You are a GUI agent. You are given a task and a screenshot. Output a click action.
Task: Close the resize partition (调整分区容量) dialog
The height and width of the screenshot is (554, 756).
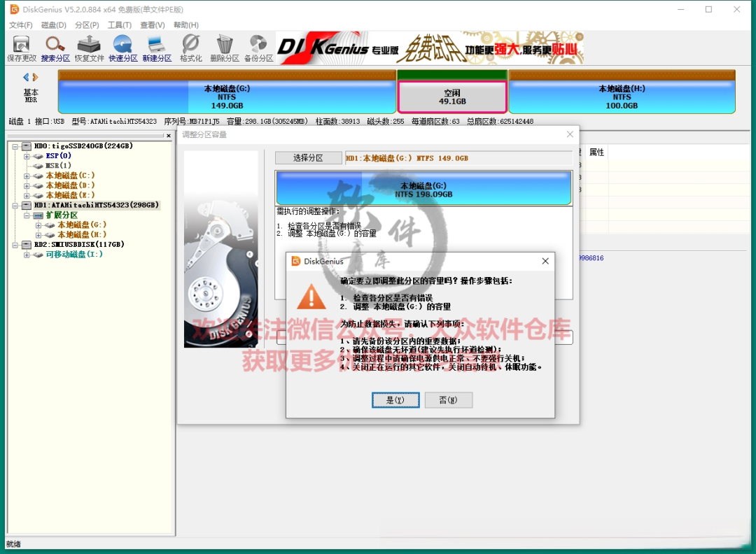click(x=570, y=134)
